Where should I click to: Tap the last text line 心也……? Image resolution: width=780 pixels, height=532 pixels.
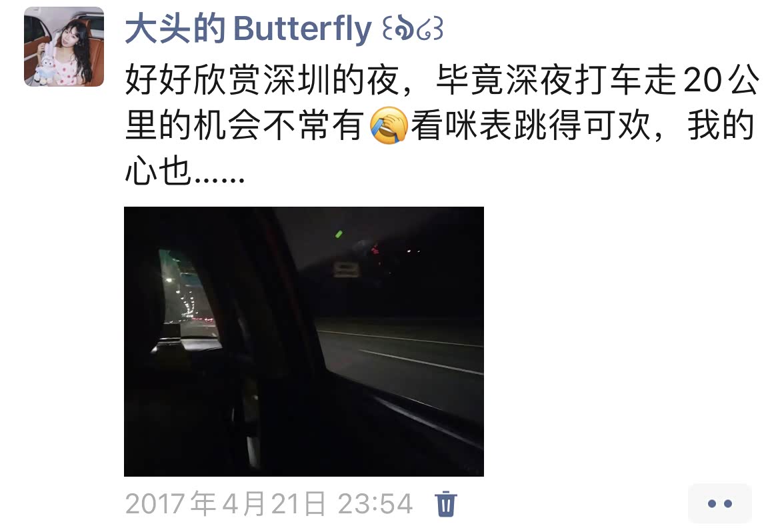(x=185, y=172)
